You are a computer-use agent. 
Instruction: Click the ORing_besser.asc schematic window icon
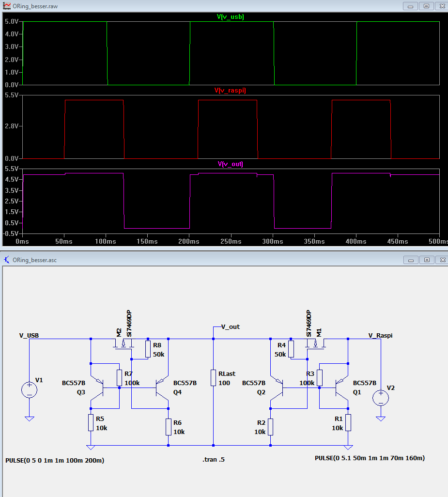7,260
